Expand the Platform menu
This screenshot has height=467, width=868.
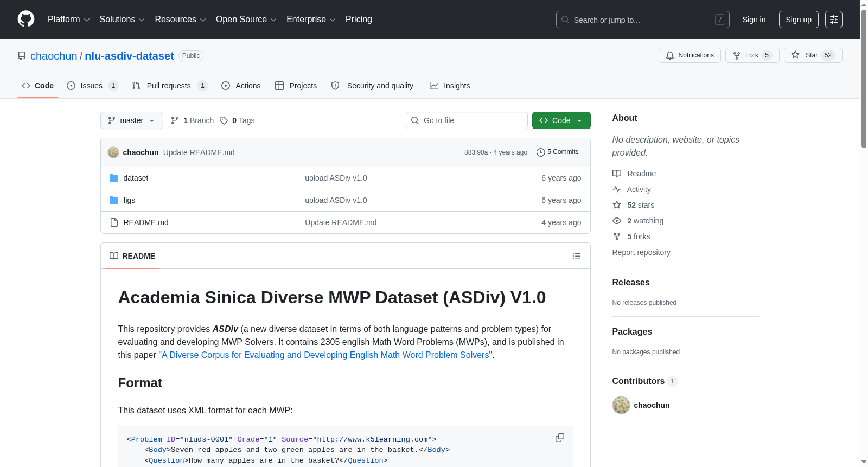(69, 20)
